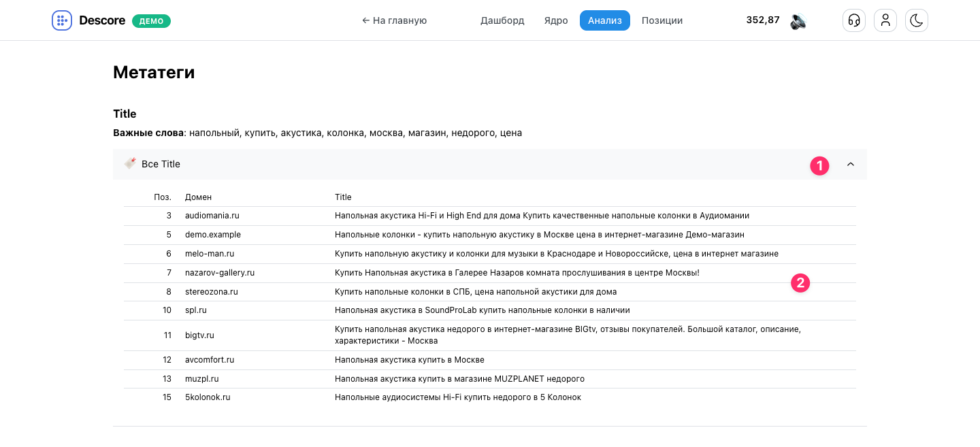The image size is (980, 447).
Task: Click position 15 cell
Action: point(167,397)
